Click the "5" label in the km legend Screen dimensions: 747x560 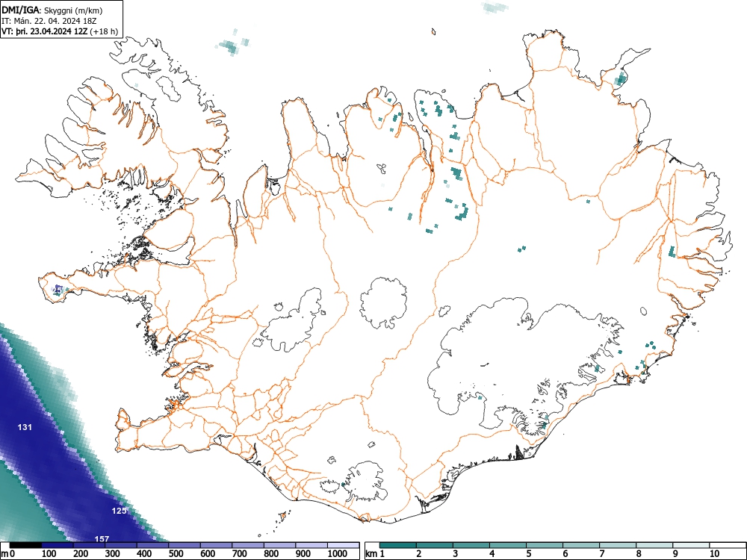click(x=529, y=553)
